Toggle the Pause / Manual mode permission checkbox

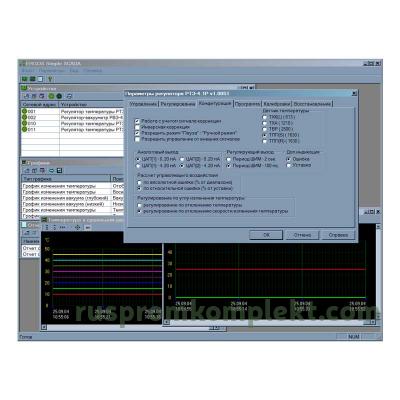click(x=137, y=133)
